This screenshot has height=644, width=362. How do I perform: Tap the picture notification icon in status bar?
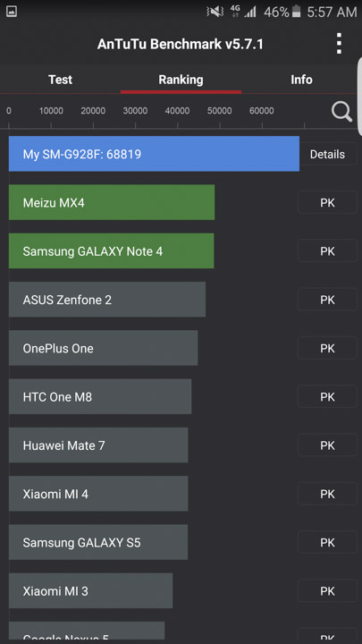[x=12, y=12]
